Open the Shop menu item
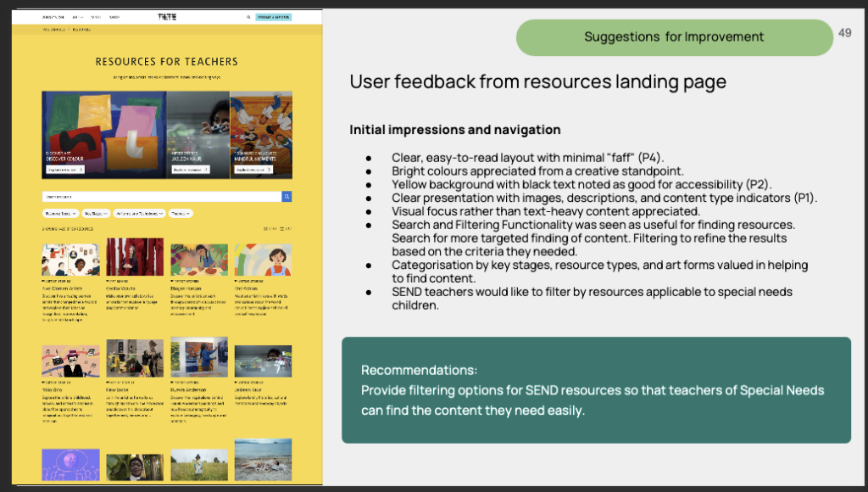Screen dimensions: 868x492 (x=114, y=16)
